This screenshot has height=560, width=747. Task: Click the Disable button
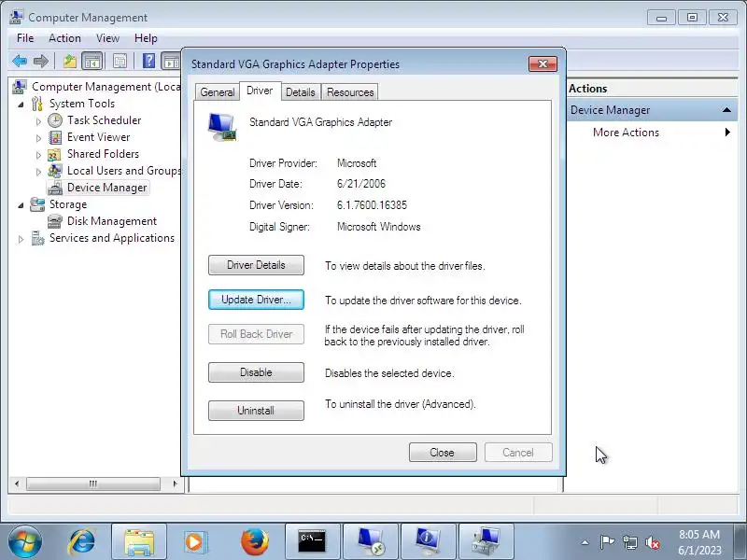256,372
